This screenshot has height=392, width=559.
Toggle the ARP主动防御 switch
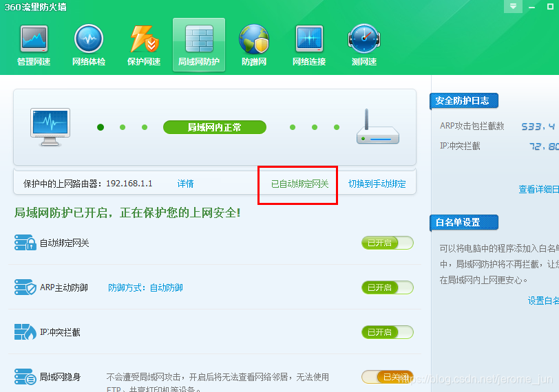[387, 287]
